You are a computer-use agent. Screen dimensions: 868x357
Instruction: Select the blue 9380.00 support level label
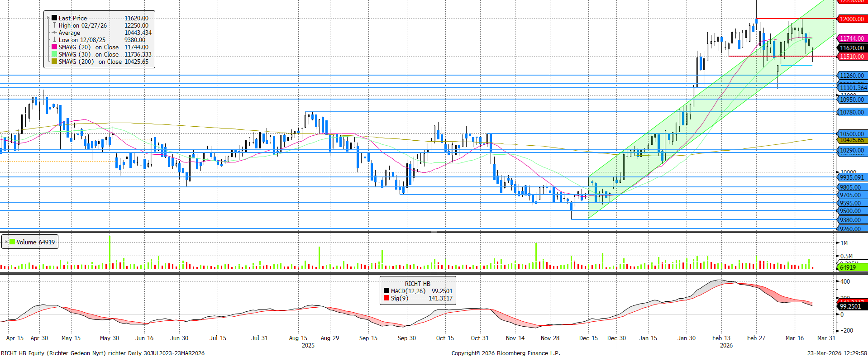852,220
